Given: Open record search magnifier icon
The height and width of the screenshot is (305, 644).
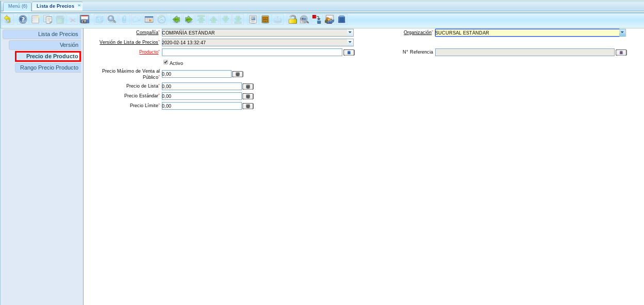Looking at the screenshot, I should point(112,20).
